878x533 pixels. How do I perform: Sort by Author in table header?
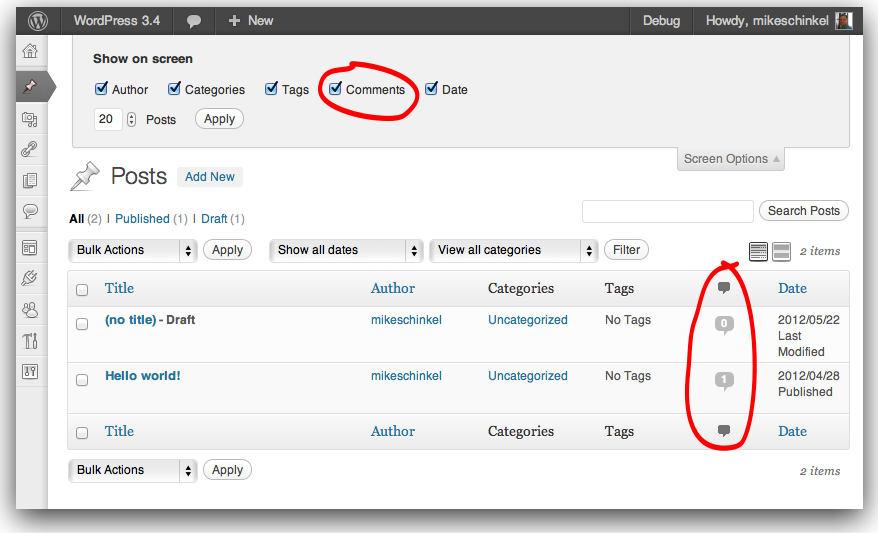(x=393, y=288)
